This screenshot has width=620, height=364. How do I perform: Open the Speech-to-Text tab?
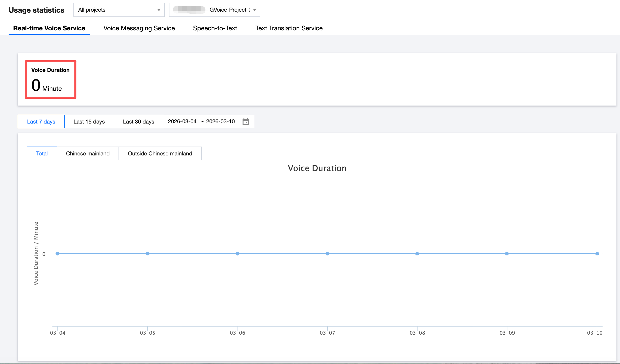click(215, 28)
